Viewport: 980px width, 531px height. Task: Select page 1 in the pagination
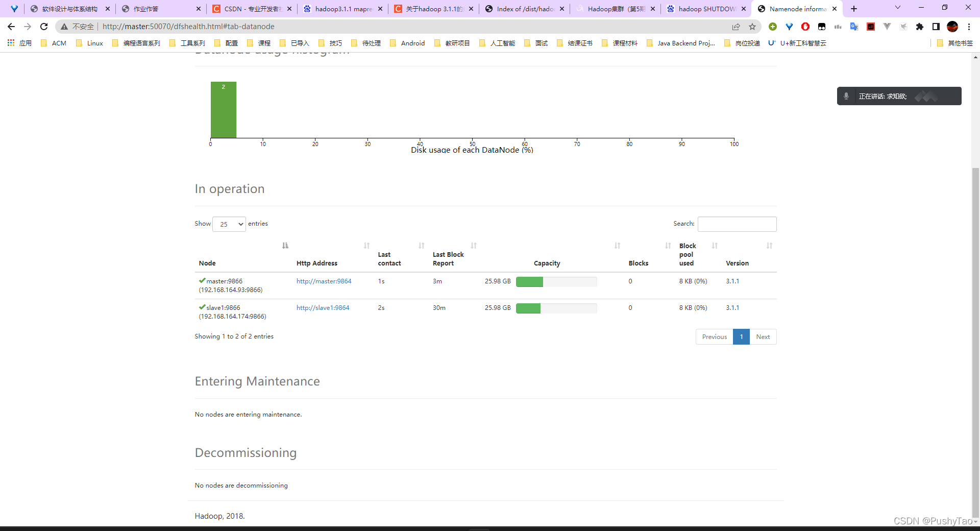pos(741,337)
